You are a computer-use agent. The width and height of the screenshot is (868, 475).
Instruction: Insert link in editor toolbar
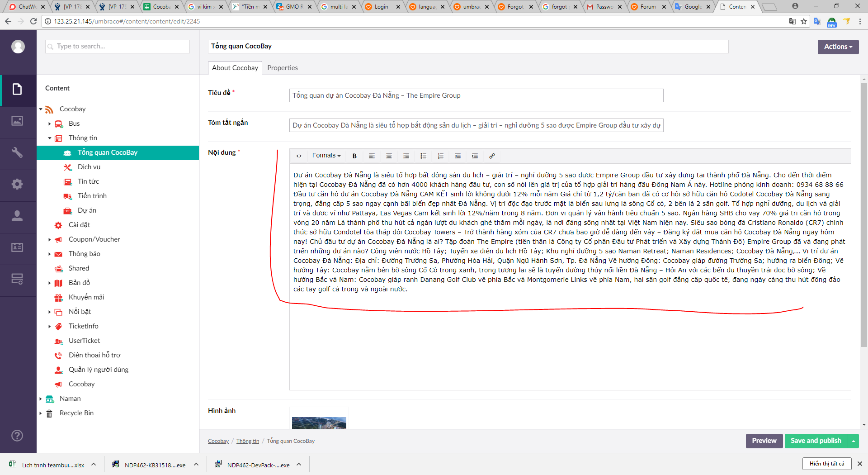click(492, 156)
